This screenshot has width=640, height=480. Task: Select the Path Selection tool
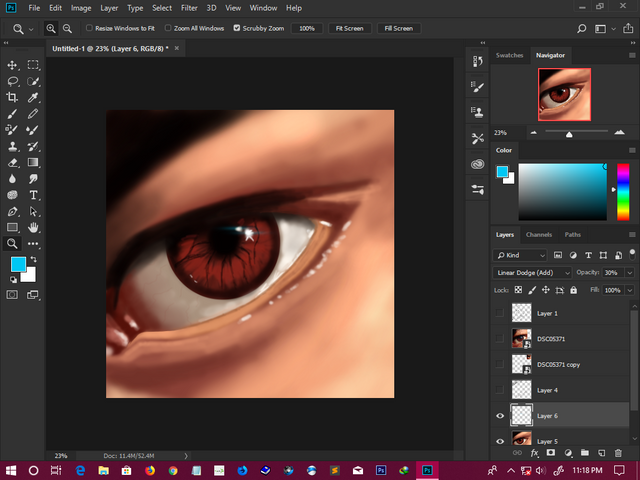coord(33,211)
